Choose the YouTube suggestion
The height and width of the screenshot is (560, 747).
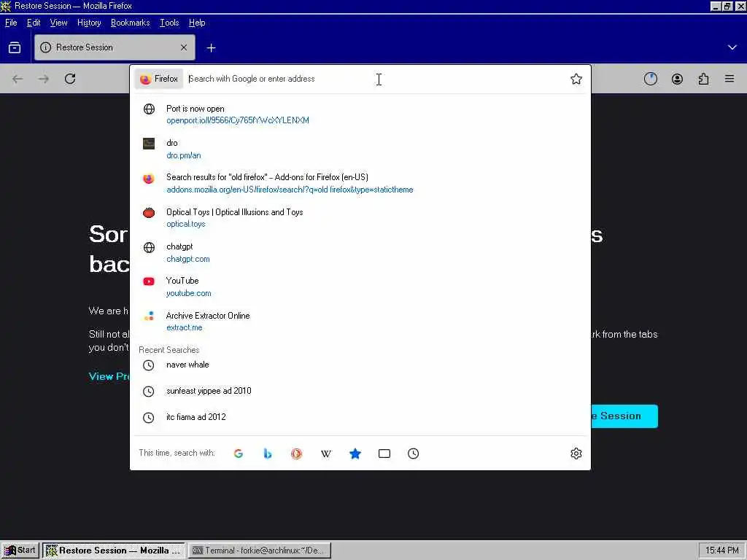coord(360,287)
